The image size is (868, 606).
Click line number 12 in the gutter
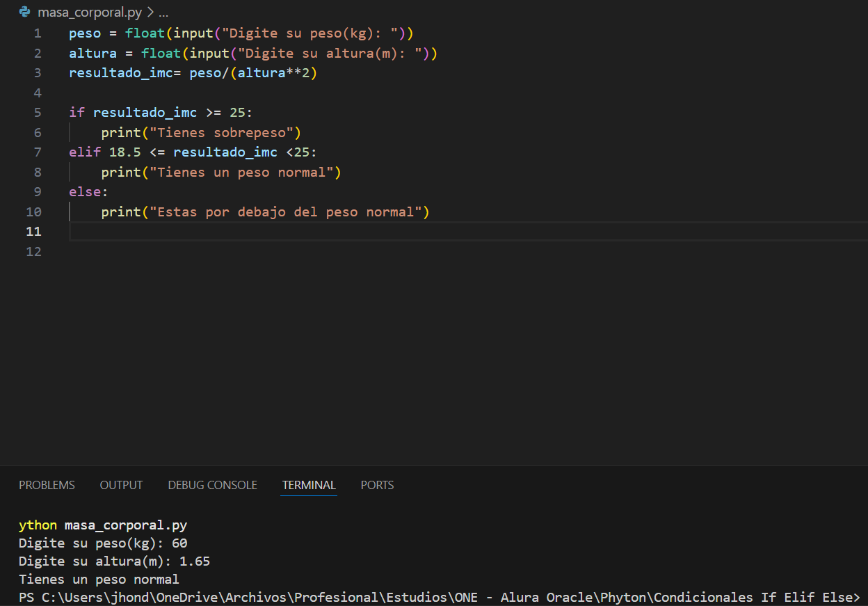click(x=33, y=251)
